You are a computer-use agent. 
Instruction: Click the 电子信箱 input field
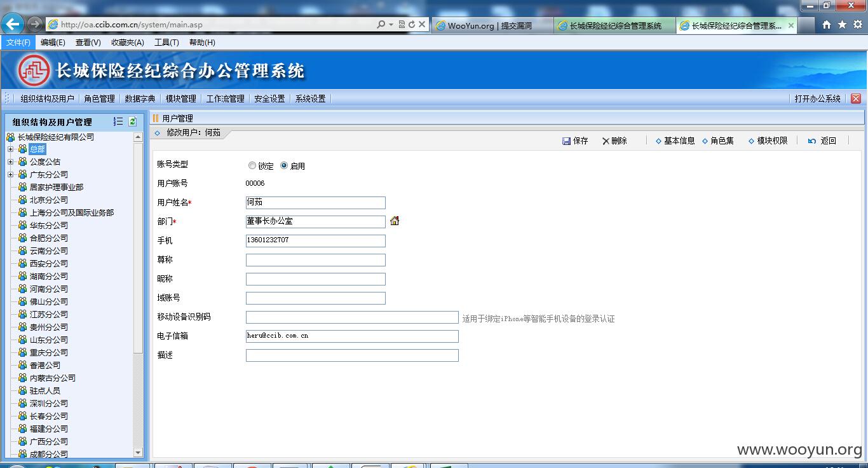click(x=352, y=336)
